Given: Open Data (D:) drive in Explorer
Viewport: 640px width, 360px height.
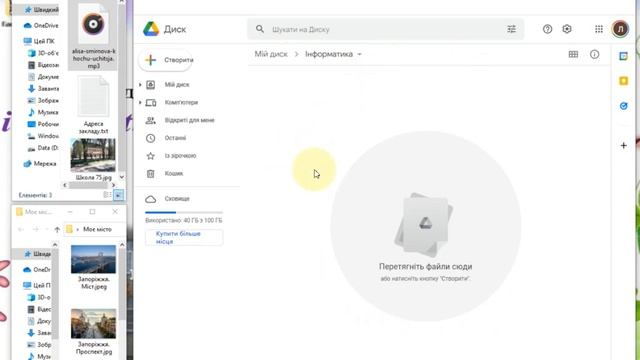Looking at the screenshot, I should pyautogui.click(x=43, y=148).
